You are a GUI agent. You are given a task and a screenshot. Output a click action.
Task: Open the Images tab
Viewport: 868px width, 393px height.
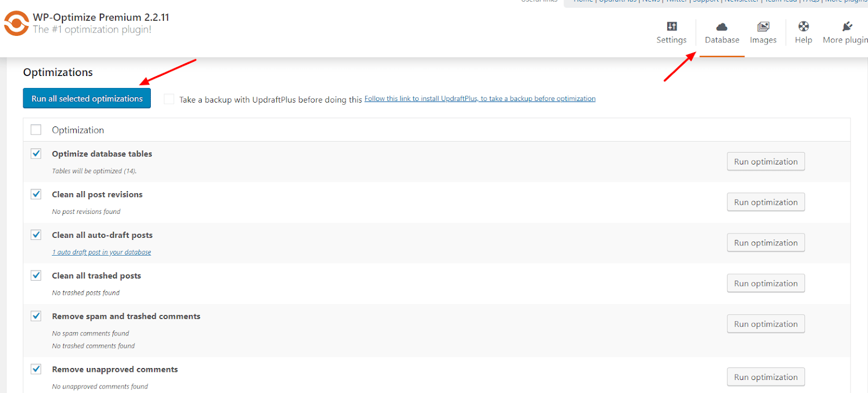(763, 33)
